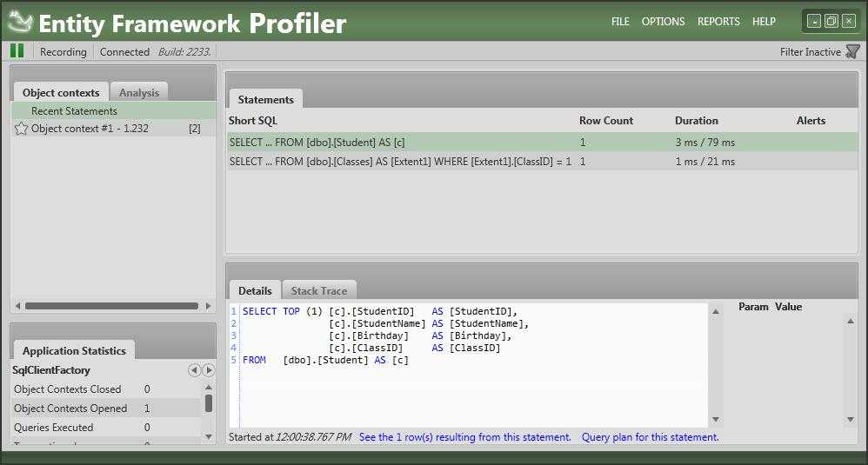Click the horizontal scrollbar thumb in contexts panel
Screen dimensions: 868x465
[x=111, y=306]
